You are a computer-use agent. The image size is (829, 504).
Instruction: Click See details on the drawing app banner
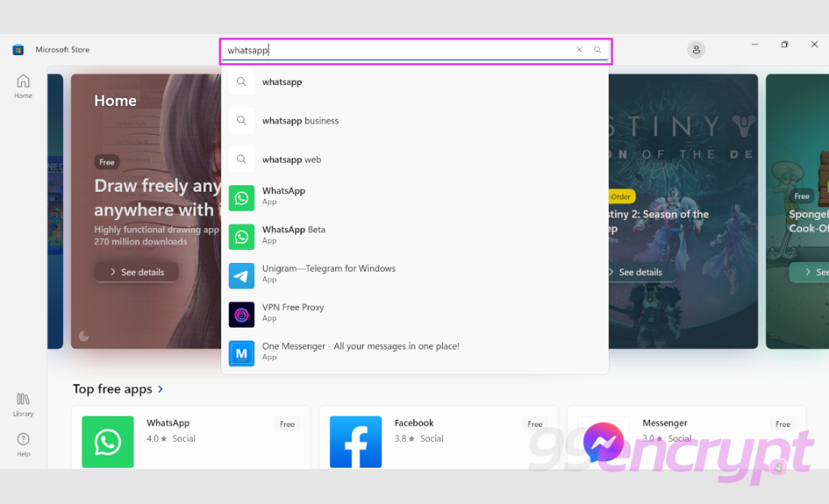tap(135, 272)
